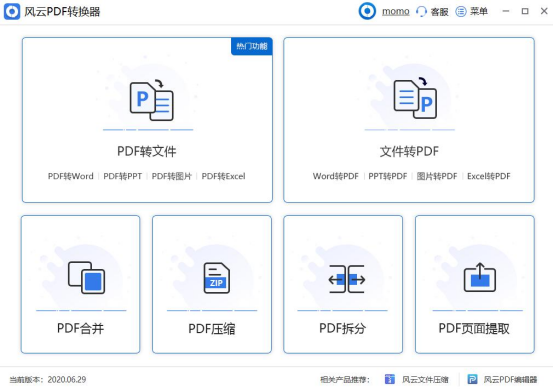Open the 文件转PDF converter icon

pos(415,98)
